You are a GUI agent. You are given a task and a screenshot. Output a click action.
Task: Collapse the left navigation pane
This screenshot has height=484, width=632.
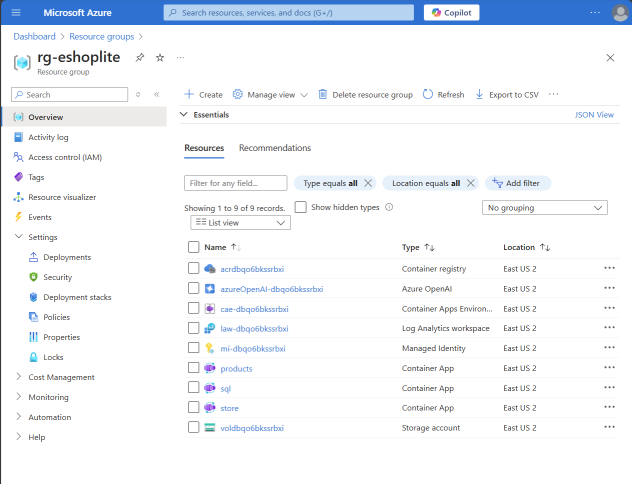[156, 94]
